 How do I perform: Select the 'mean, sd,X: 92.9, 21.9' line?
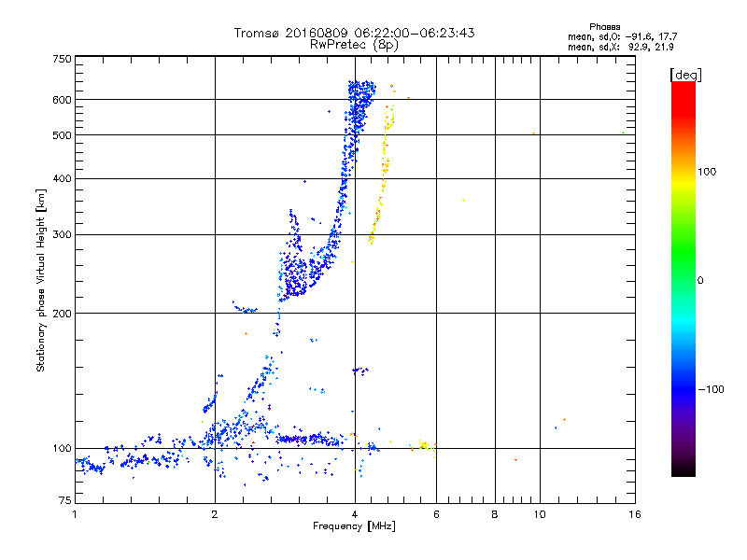click(x=620, y=47)
